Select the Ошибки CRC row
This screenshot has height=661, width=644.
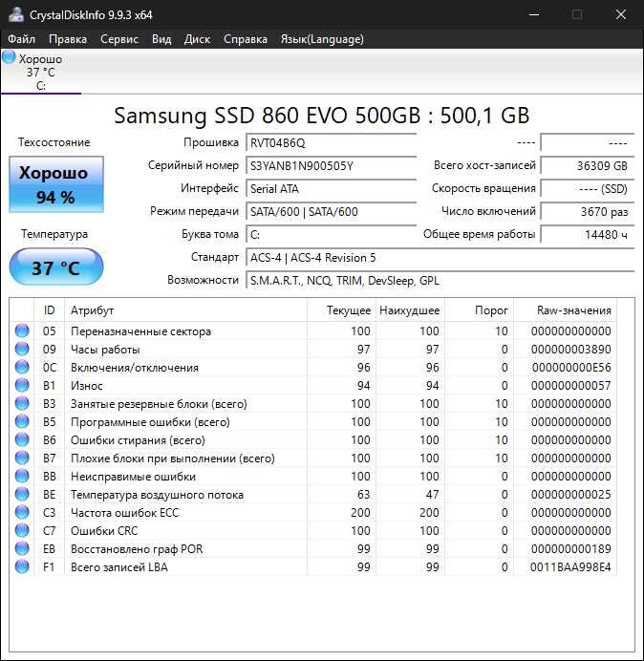click(x=313, y=530)
